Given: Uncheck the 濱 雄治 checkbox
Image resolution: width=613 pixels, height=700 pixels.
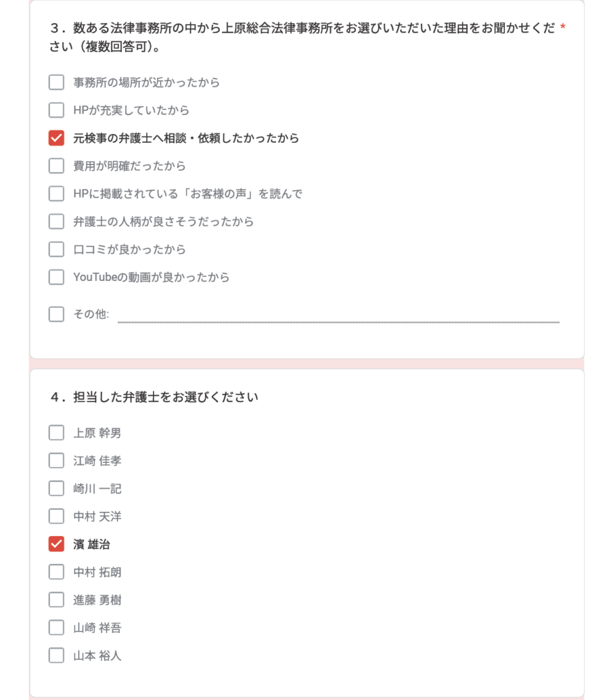Looking at the screenshot, I should (56, 543).
